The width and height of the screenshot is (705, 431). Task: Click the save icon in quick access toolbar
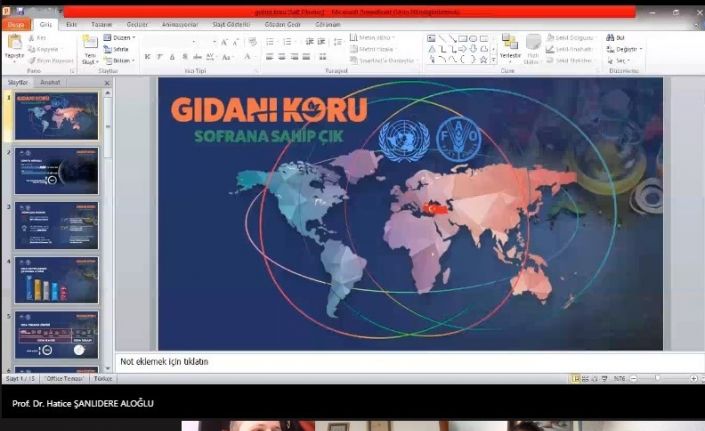(18, 11)
